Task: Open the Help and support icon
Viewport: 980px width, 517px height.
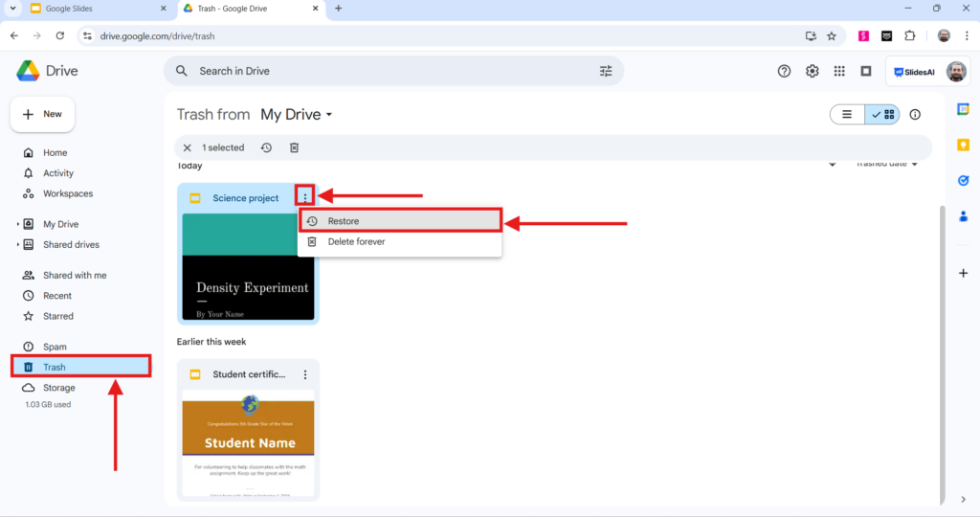Action: (x=785, y=71)
